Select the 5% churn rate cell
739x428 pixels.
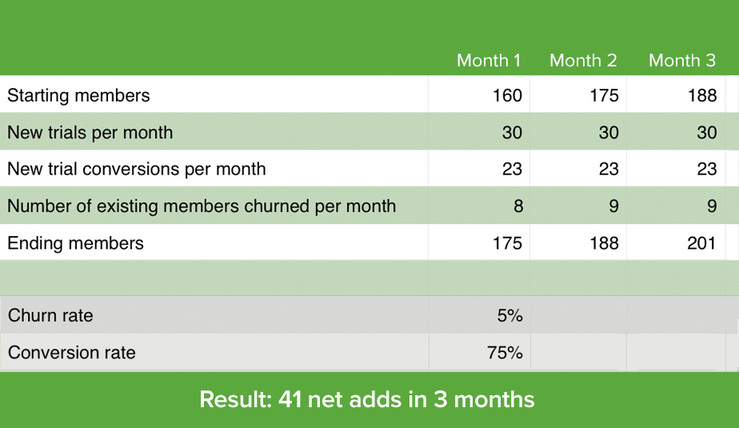pyautogui.click(x=510, y=316)
